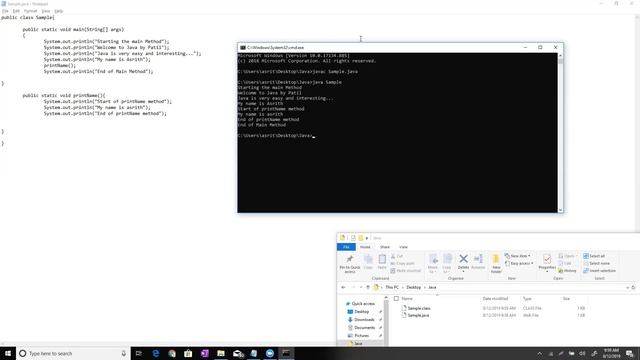Click Paste shortcut in the Clipboard group
The height and width of the screenshot is (360, 640).
[x=405, y=271]
